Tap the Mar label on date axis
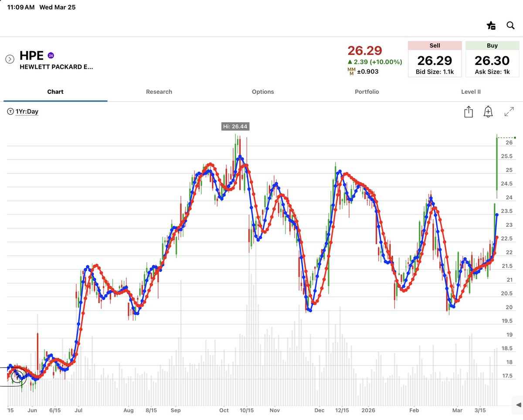This screenshot has height=420, width=523. tap(457, 410)
